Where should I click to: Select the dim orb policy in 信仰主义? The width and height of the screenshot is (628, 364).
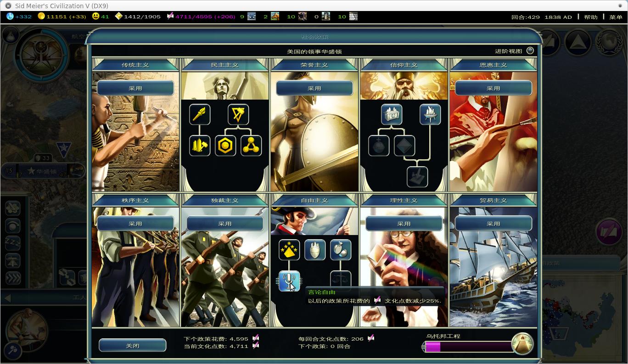[379, 146]
